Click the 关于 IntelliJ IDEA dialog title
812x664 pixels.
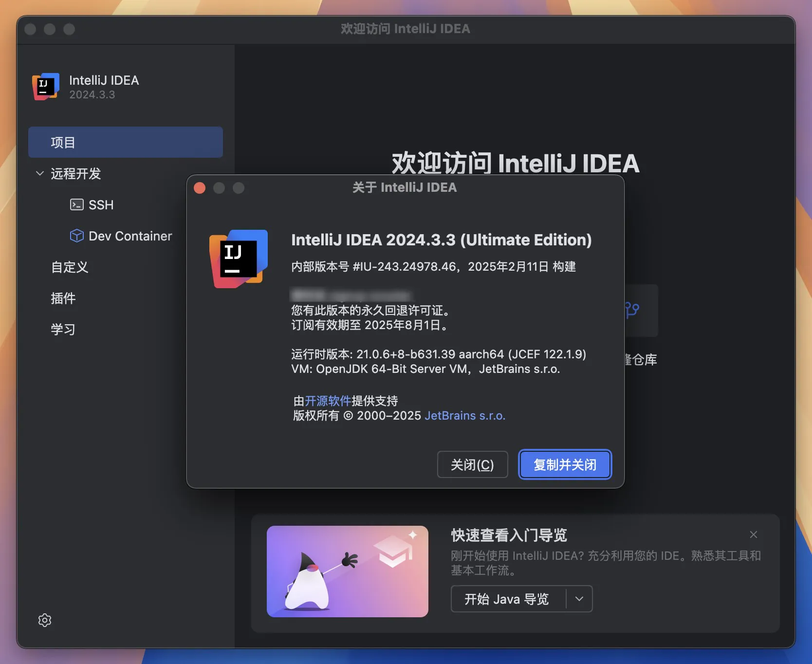405,187
